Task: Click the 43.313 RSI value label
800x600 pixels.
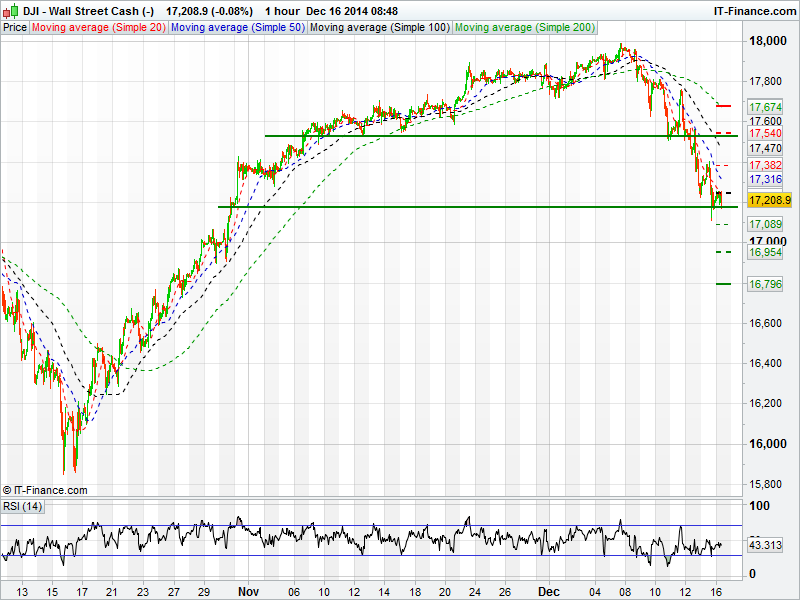Action: click(x=765, y=545)
